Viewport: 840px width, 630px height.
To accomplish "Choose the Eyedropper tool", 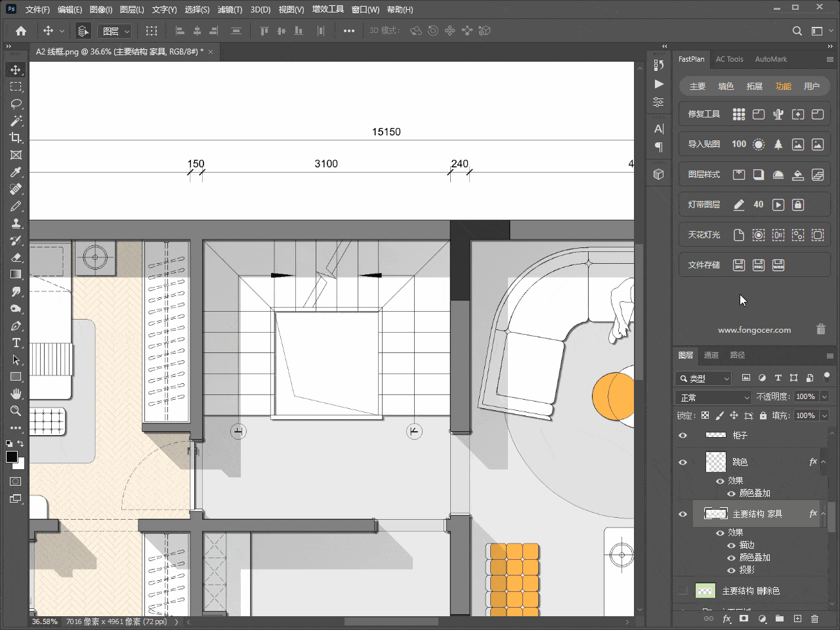I will 16,172.
